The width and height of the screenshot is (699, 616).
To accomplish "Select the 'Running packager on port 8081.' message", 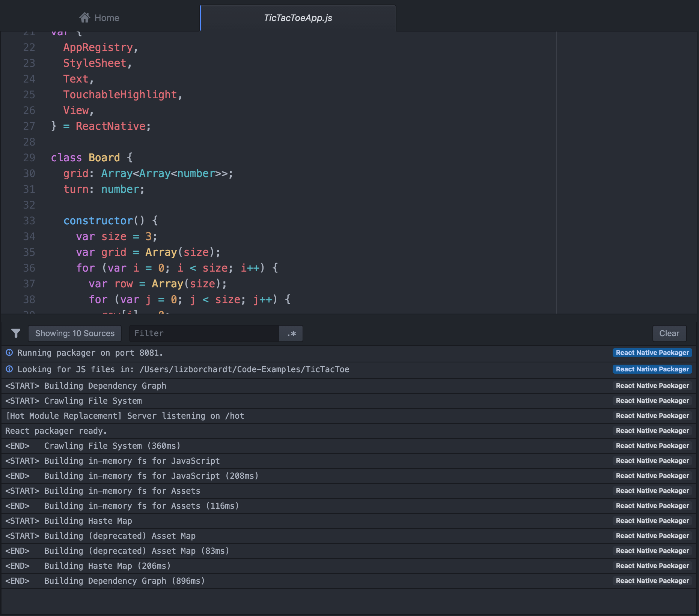I will 90,353.
